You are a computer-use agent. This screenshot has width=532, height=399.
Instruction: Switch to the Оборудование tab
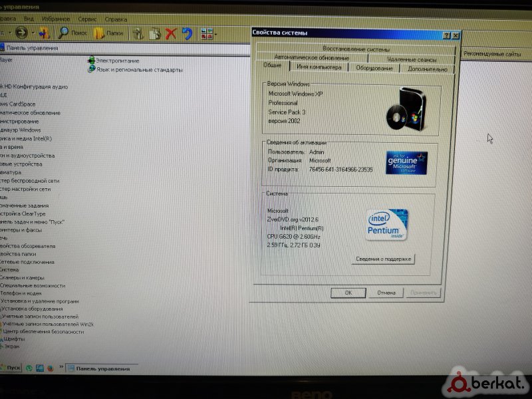[374, 68]
